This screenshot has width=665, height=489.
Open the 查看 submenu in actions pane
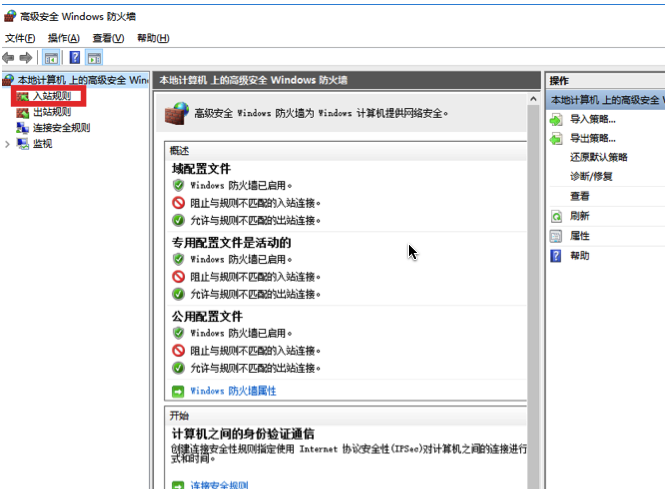coord(580,196)
